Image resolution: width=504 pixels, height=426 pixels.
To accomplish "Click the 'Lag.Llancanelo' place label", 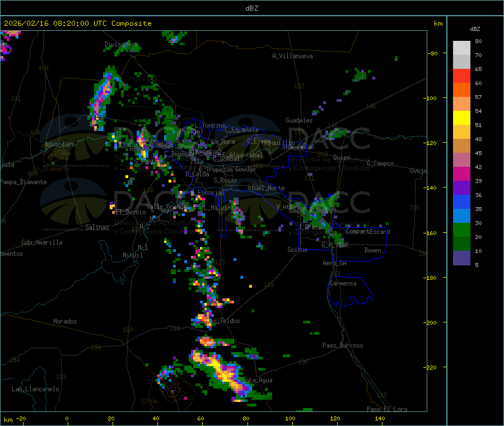I will (x=35, y=389).
